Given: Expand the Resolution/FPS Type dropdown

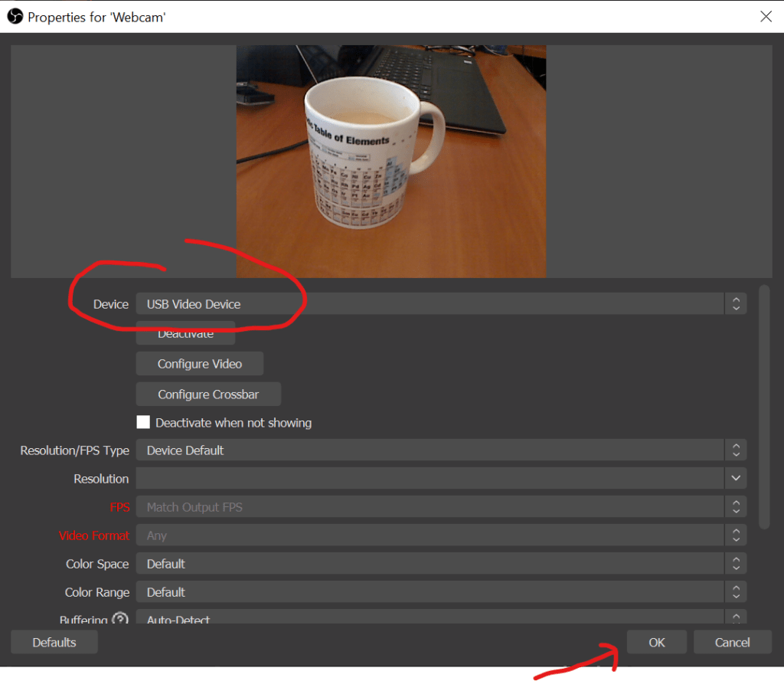Looking at the screenshot, I should pyautogui.click(x=440, y=450).
